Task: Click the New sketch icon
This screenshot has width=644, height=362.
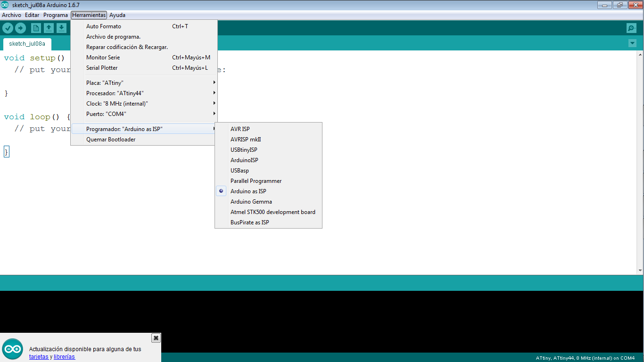Action: (x=36, y=28)
